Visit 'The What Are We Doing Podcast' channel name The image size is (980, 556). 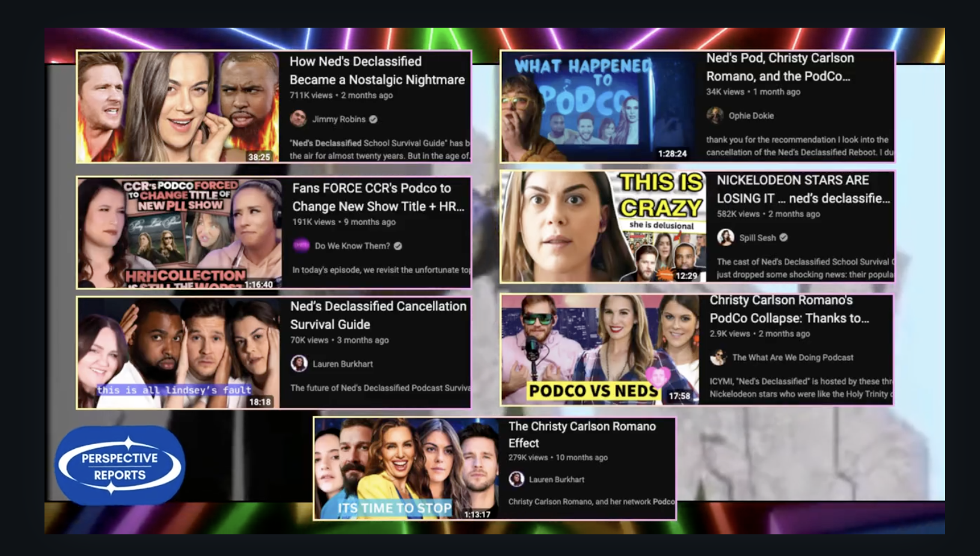click(x=792, y=357)
